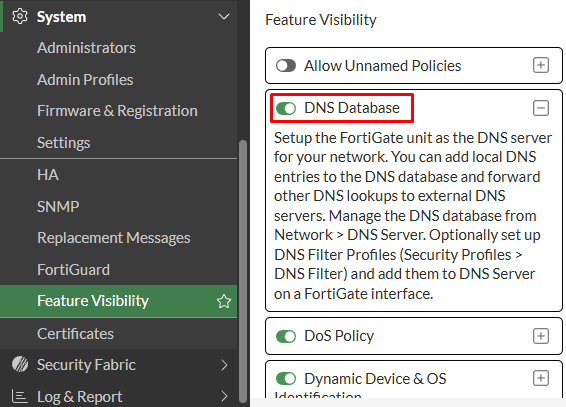This screenshot has height=407, width=566.
Task: Toggle Dynamic Device & OS Identification
Action: [x=286, y=379]
